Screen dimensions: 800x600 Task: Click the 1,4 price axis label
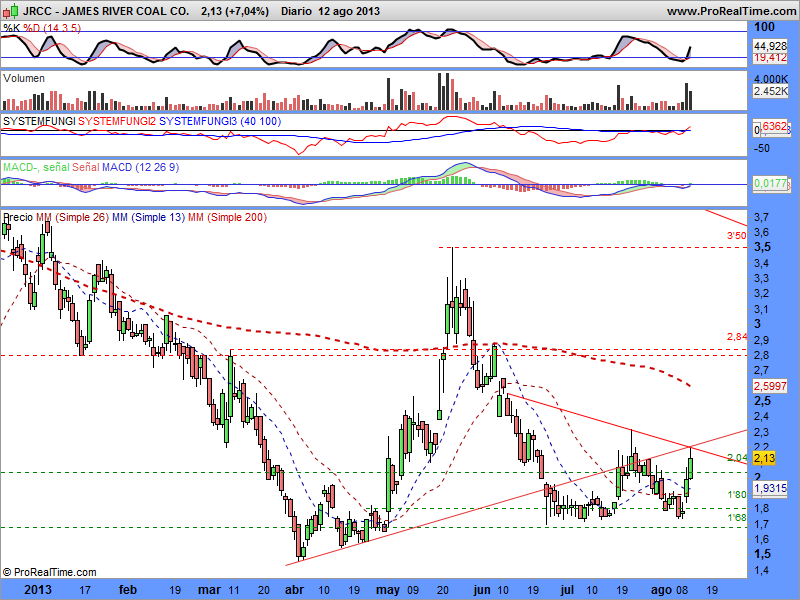coord(761,570)
